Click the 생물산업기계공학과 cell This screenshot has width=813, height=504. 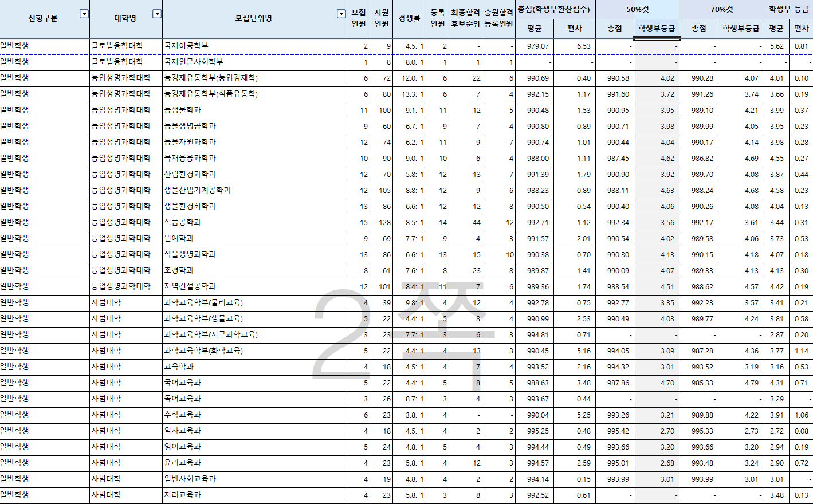[x=254, y=190]
